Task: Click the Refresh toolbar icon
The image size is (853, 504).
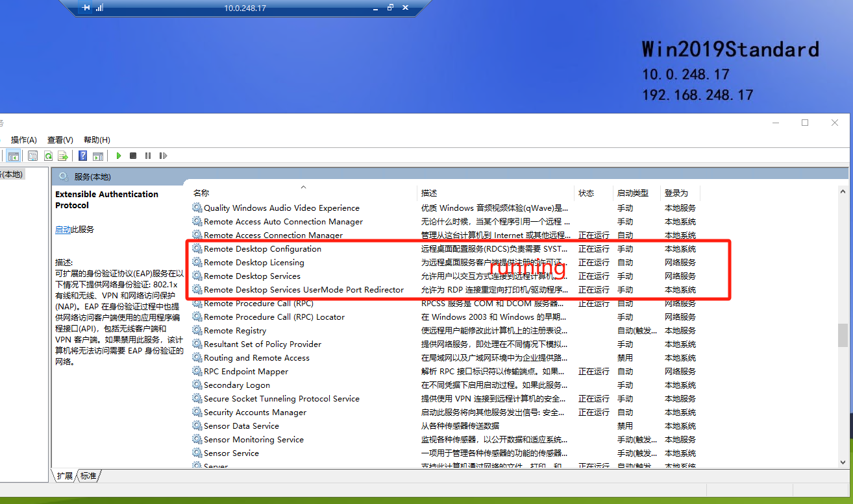Action: click(x=48, y=156)
